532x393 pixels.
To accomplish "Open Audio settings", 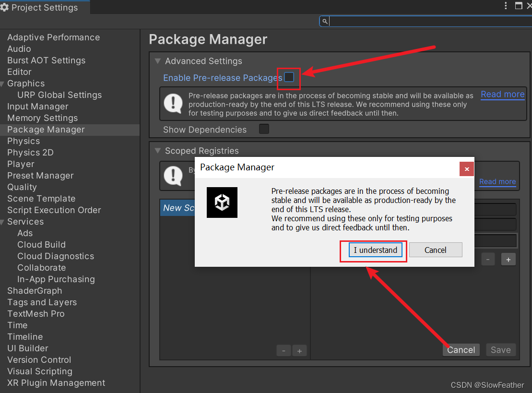I will click(19, 49).
